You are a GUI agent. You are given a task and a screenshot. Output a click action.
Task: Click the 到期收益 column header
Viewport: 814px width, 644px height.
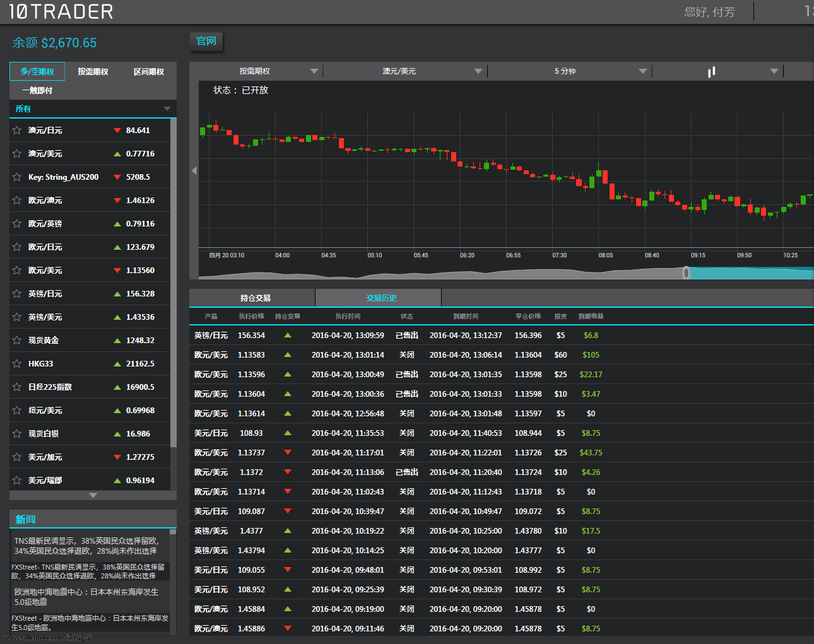coord(591,317)
